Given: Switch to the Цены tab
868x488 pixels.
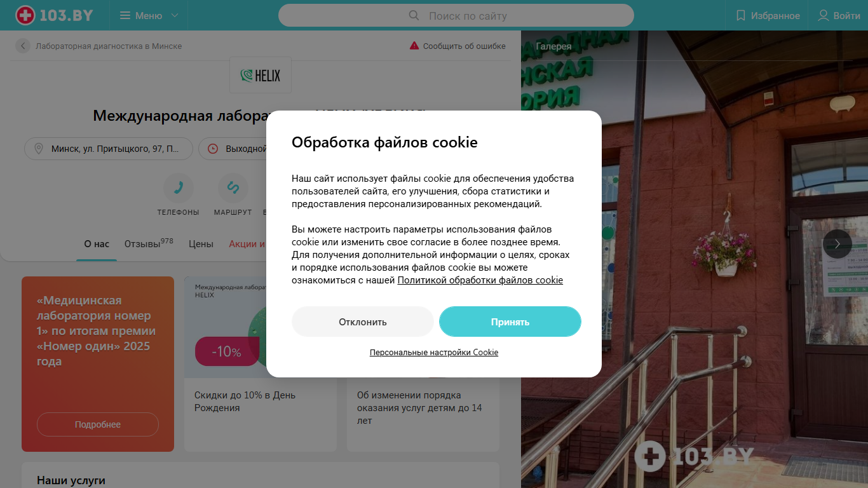Looking at the screenshot, I should point(201,244).
